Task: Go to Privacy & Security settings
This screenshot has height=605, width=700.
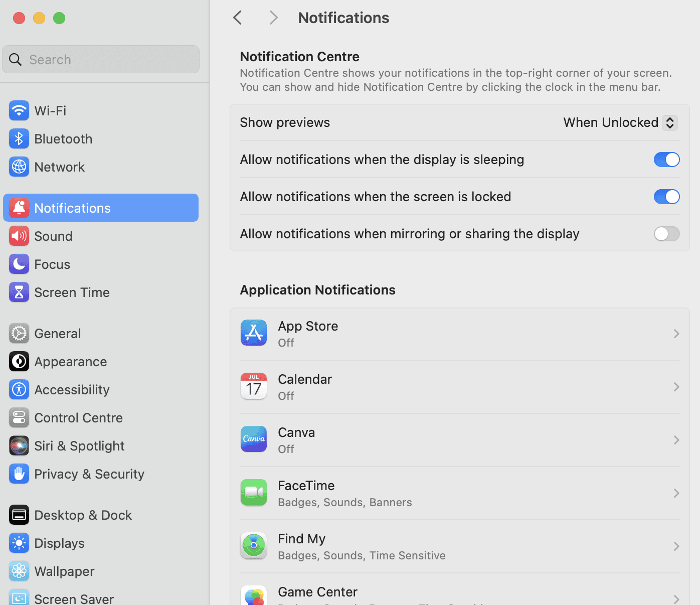Action: [89, 474]
